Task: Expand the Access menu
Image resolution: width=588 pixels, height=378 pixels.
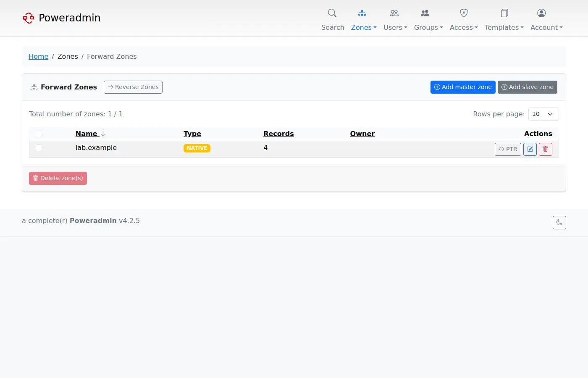Action: click(464, 27)
